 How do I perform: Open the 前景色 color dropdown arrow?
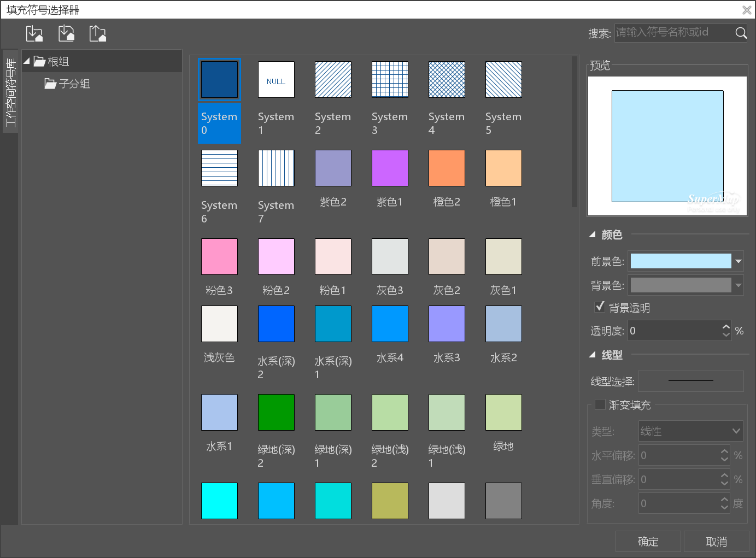click(x=738, y=261)
